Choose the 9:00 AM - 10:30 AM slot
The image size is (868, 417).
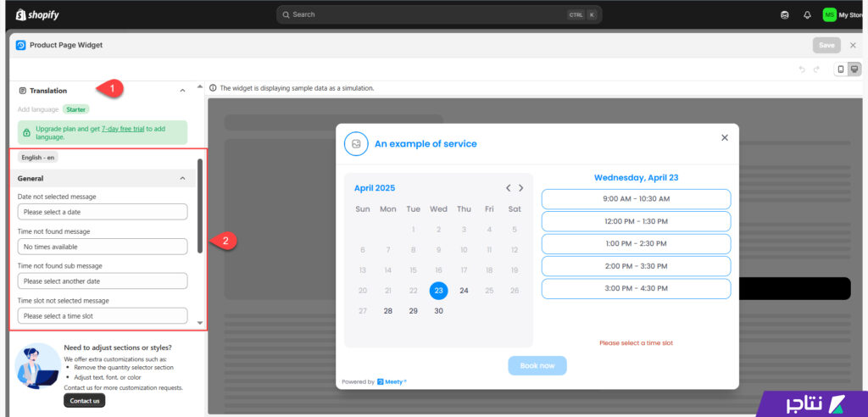tap(636, 199)
